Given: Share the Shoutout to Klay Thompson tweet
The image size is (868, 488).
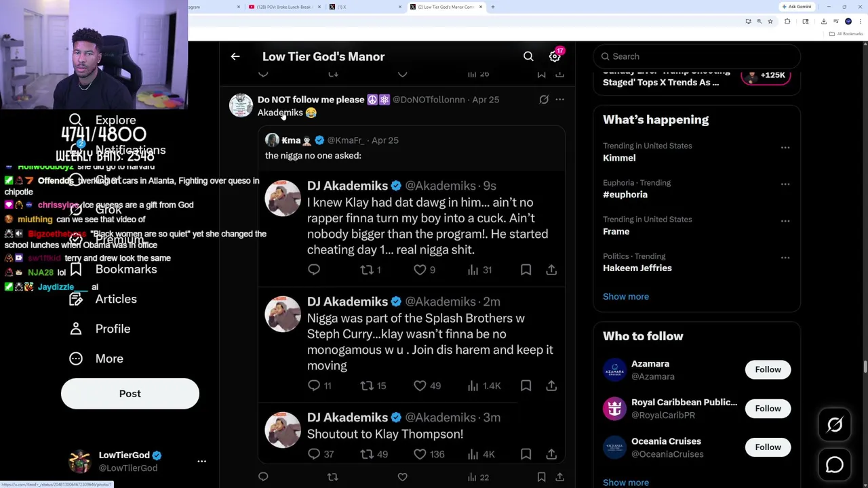Looking at the screenshot, I should (551, 454).
